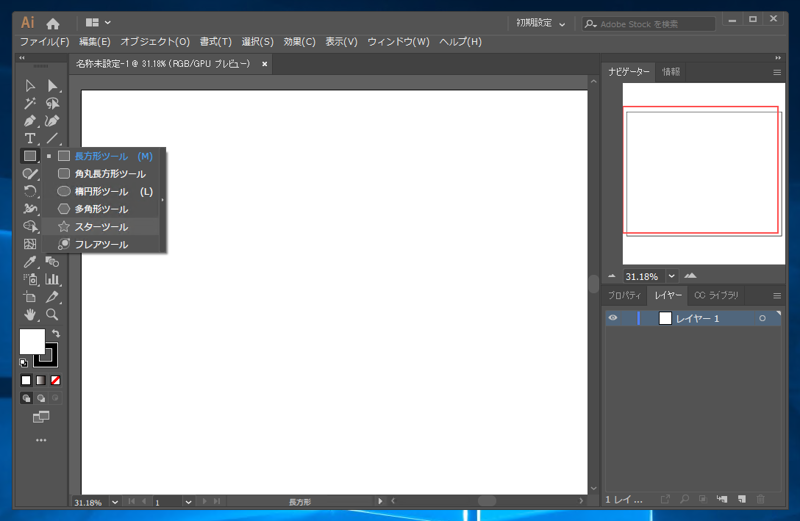Expand the status bar zoom level dropdown
Viewport: 800px width, 521px height.
coord(115,501)
